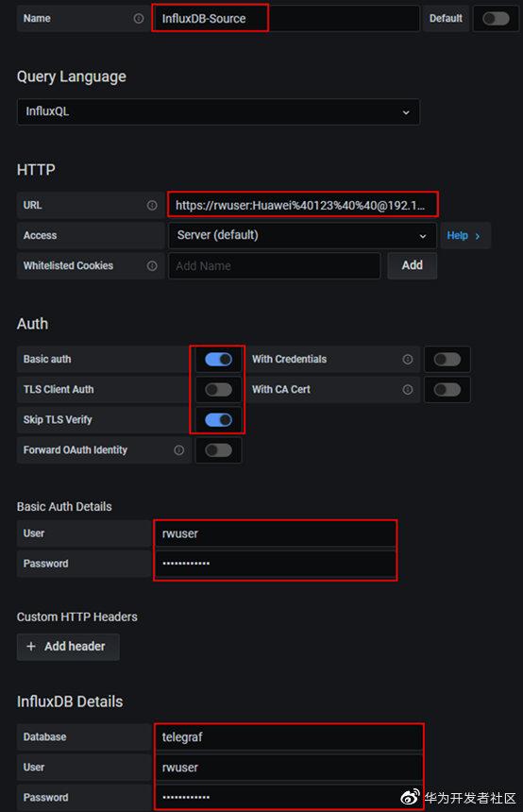This screenshot has width=523, height=812.
Task: Toggle the Default data source switch
Action: pos(496,19)
